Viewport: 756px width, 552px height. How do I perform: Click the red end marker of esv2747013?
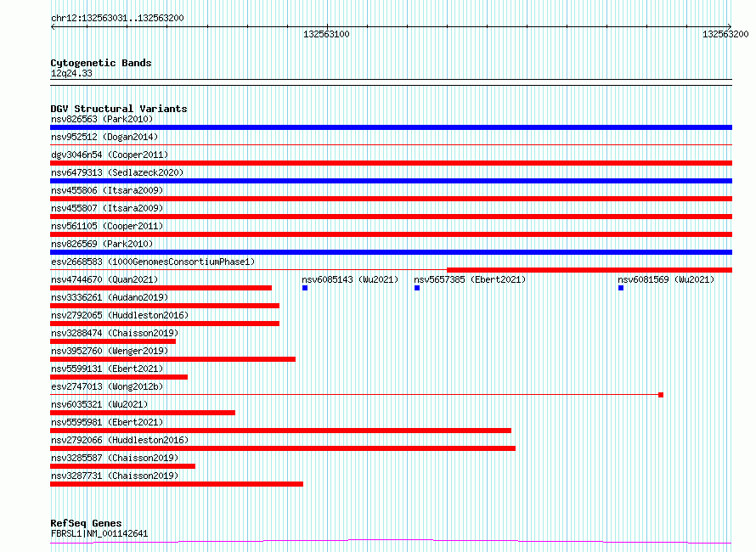click(661, 395)
